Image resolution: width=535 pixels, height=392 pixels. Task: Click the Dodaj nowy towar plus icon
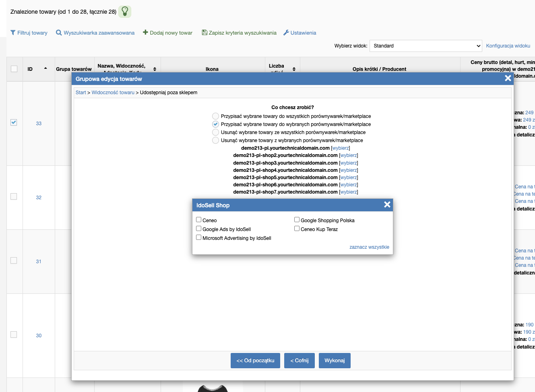pos(145,32)
